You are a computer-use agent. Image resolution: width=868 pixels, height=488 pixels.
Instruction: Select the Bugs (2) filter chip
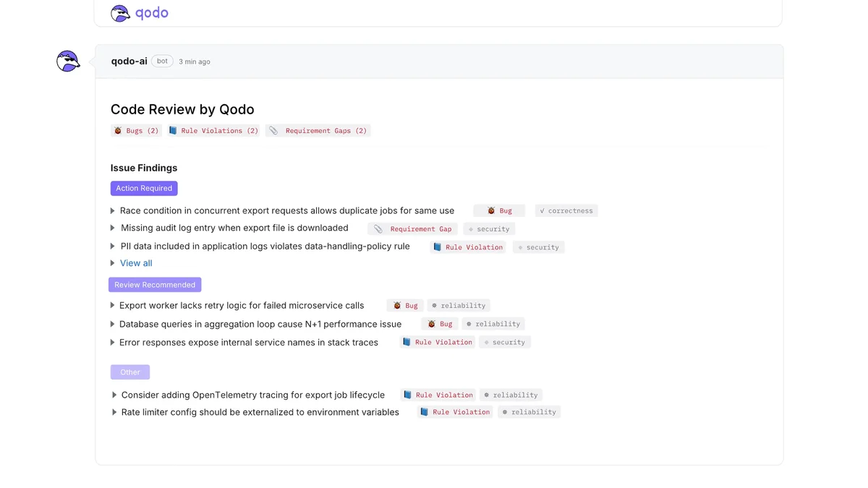(x=136, y=131)
